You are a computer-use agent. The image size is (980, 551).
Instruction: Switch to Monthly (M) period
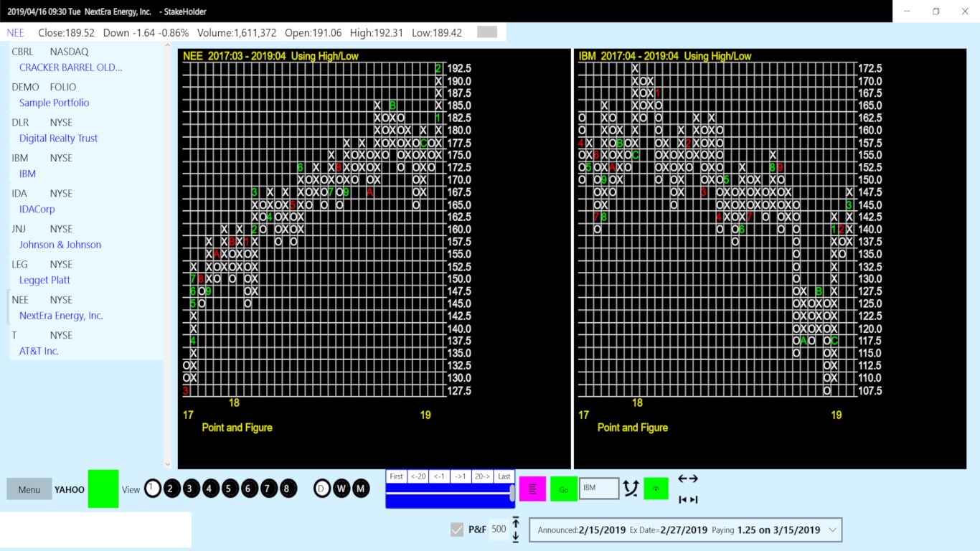tap(361, 489)
